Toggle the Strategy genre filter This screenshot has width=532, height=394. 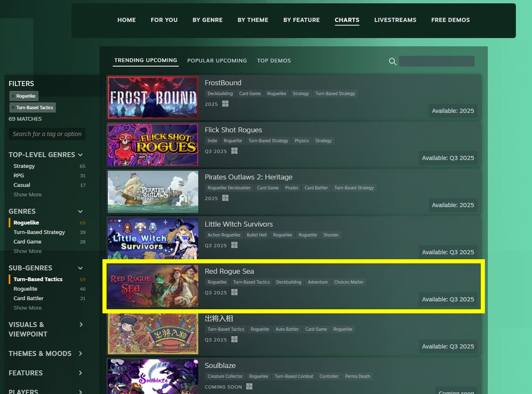coord(24,166)
